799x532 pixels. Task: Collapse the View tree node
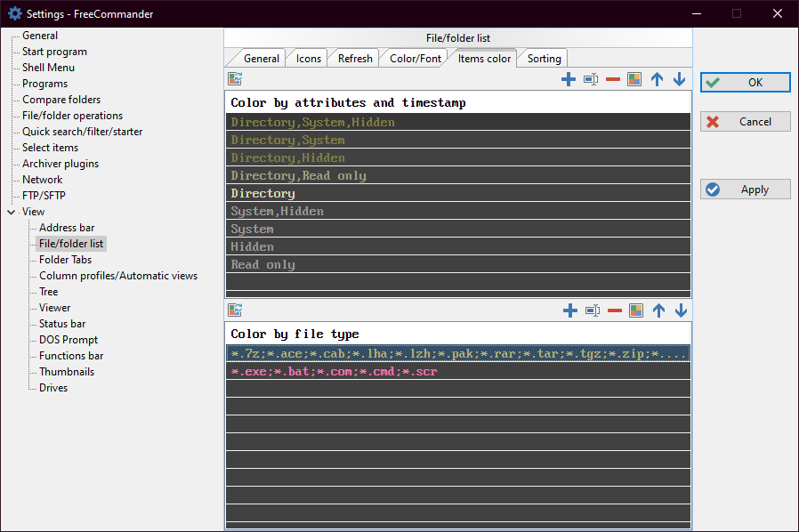(x=11, y=212)
